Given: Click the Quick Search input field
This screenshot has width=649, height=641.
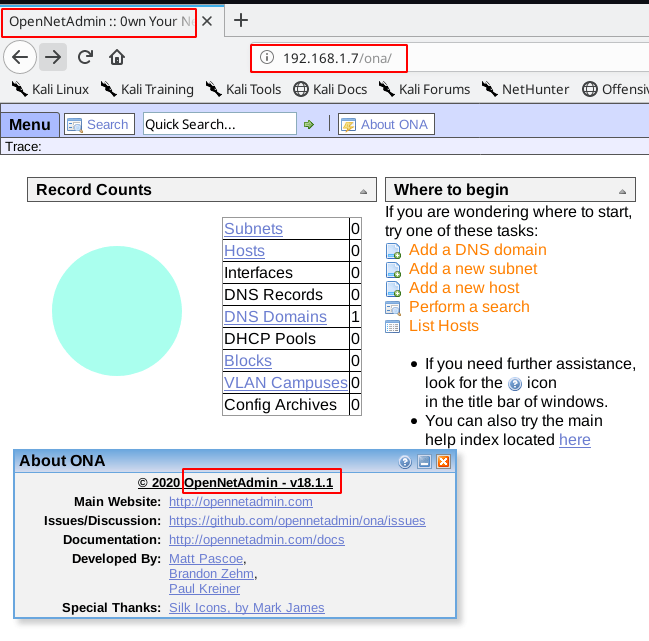Looking at the screenshot, I should [220, 124].
